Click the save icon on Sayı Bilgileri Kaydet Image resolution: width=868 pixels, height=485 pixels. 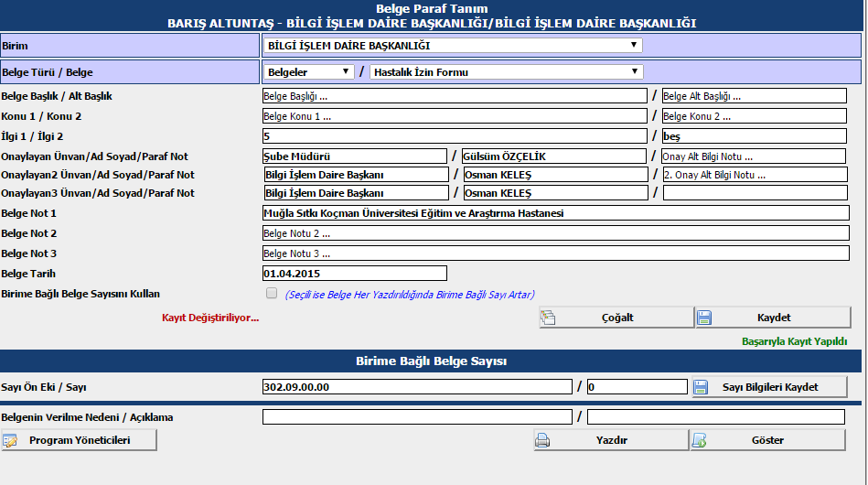(x=701, y=387)
